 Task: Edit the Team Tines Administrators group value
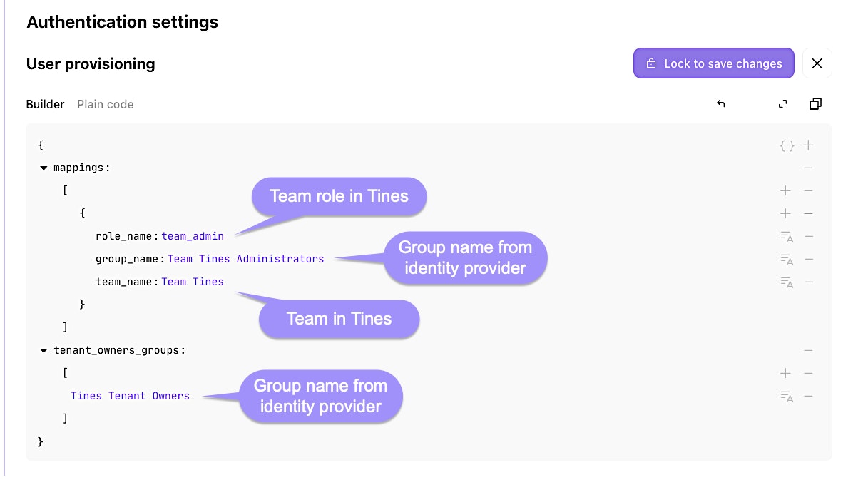point(245,259)
